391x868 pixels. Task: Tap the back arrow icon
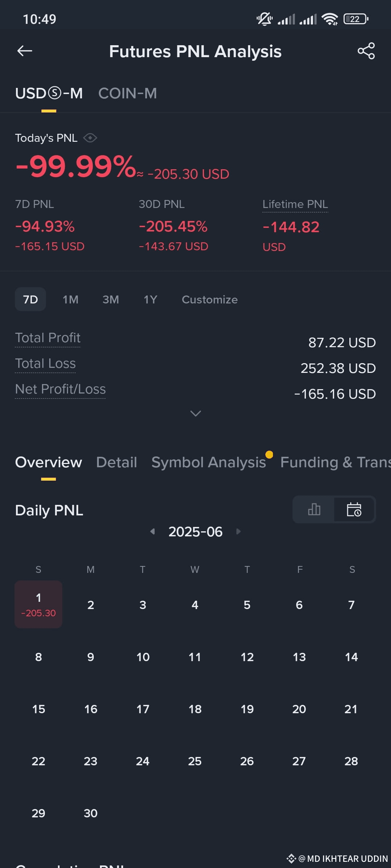click(x=25, y=51)
